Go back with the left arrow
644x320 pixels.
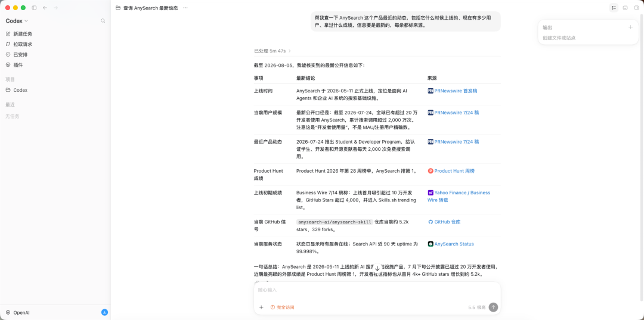(x=45, y=8)
